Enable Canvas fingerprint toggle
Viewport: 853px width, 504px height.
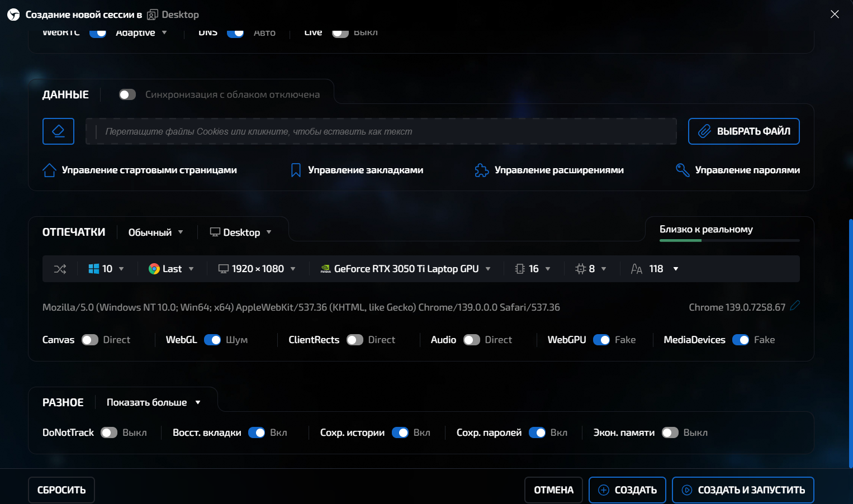coord(90,340)
